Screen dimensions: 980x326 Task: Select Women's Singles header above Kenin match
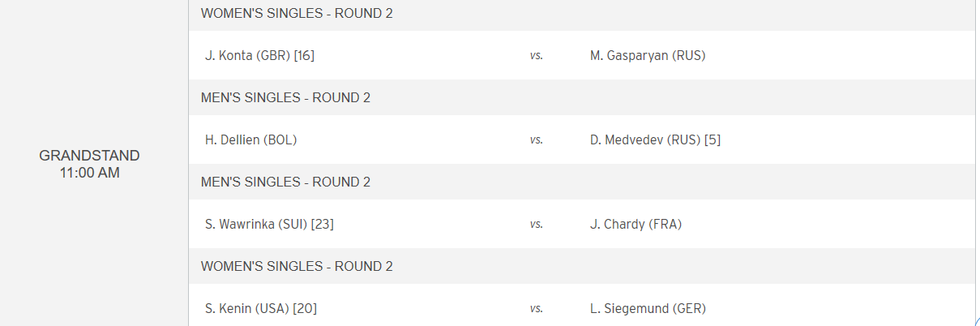(x=297, y=267)
